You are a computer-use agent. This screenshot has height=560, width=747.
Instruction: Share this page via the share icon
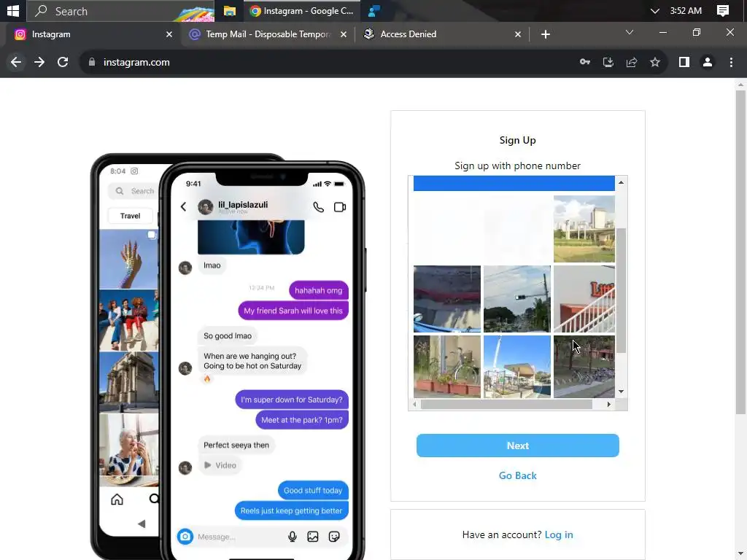(x=632, y=62)
